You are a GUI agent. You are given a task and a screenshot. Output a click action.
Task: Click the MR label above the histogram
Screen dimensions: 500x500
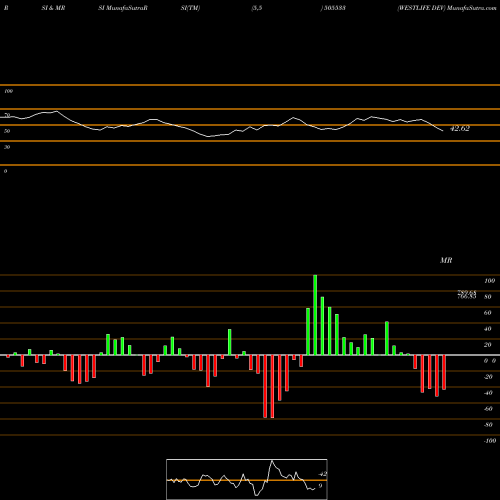446,260
